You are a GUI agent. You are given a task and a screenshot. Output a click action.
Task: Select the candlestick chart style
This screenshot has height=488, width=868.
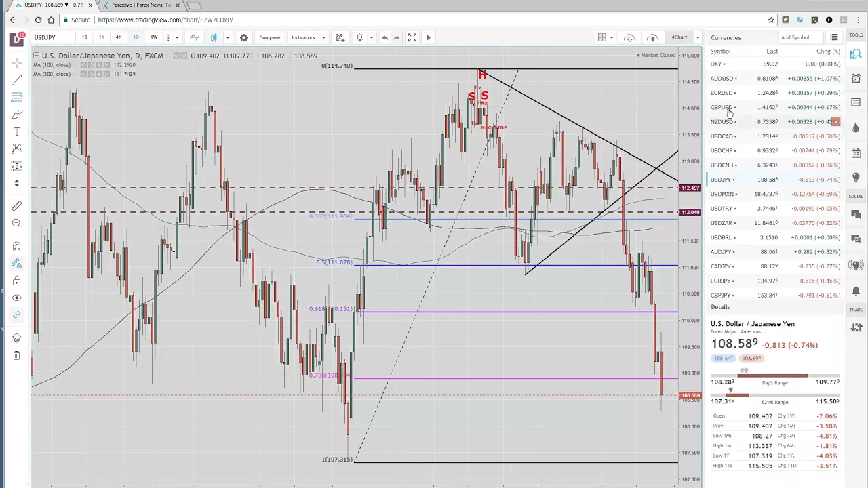click(x=214, y=37)
